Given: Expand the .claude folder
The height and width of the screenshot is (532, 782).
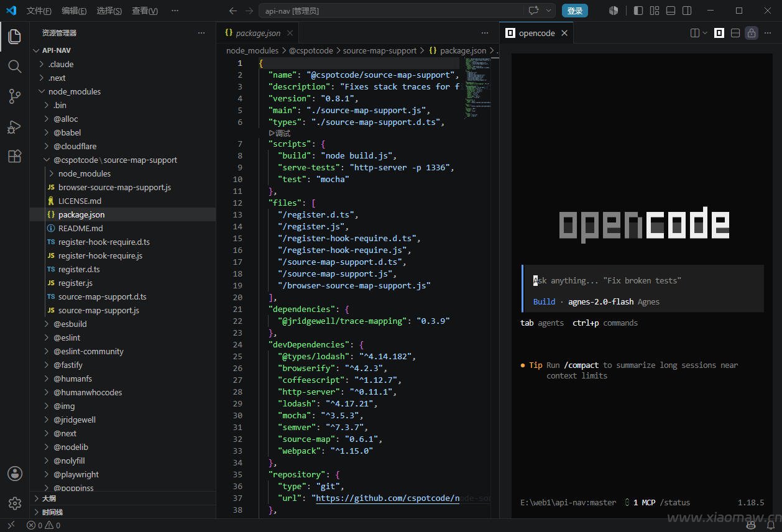Looking at the screenshot, I should (x=123, y=64).
